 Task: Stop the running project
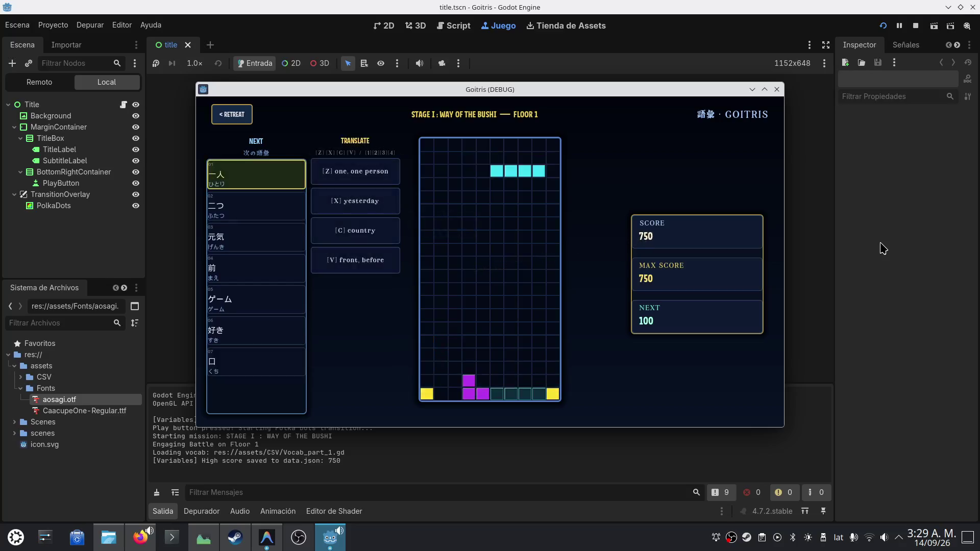coord(916,26)
